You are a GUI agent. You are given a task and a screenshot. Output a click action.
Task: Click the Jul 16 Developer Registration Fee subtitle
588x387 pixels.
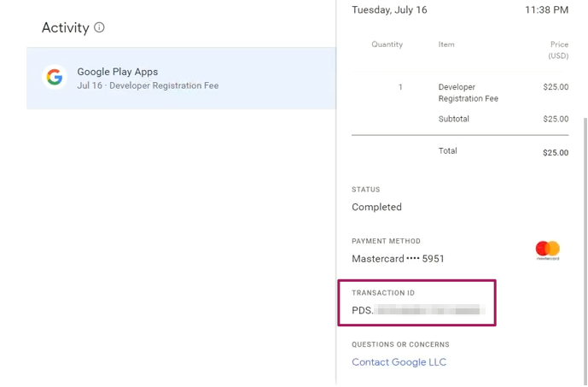click(148, 85)
